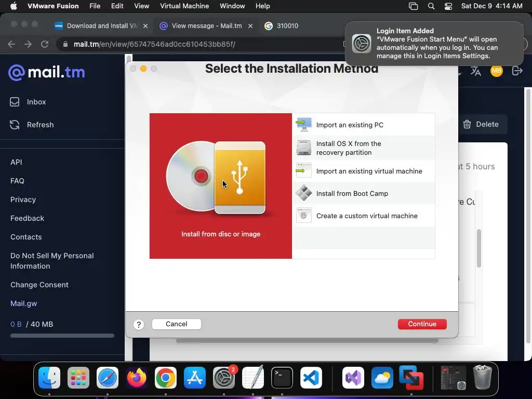
Task: Click the horizontal scrollbar below the dialog
Action: pyautogui.click(x=307, y=341)
